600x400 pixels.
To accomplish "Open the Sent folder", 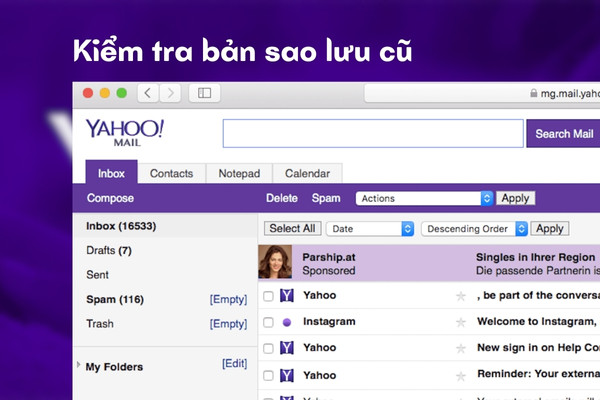I will click(97, 275).
